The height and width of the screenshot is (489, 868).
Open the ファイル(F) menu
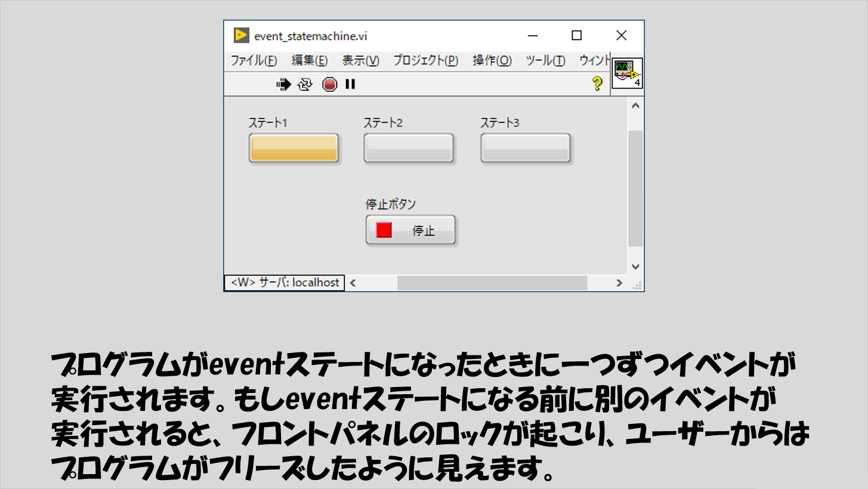pos(254,61)
